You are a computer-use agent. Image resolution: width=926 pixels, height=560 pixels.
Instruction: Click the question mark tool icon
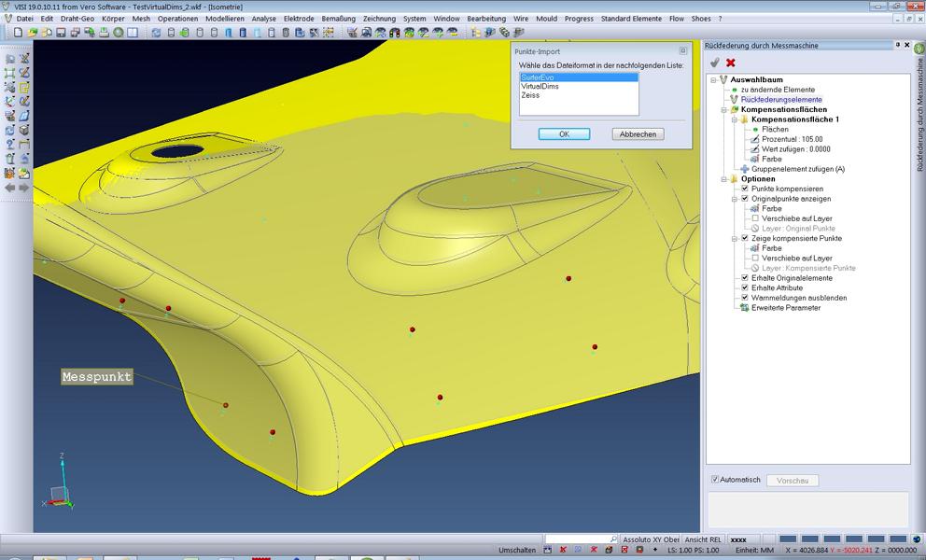click(10, 144)
